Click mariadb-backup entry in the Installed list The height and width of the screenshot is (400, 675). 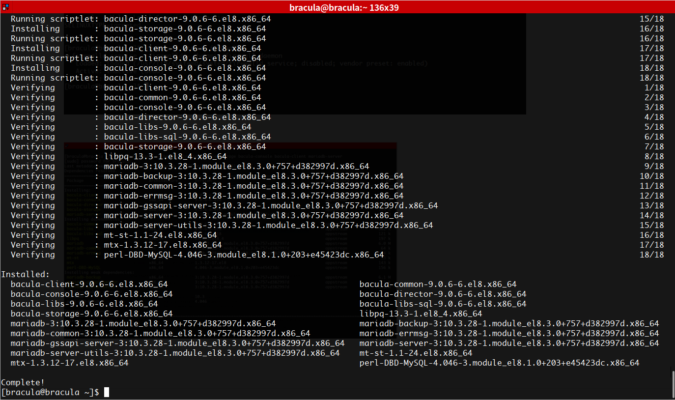[x=509, y=323]
